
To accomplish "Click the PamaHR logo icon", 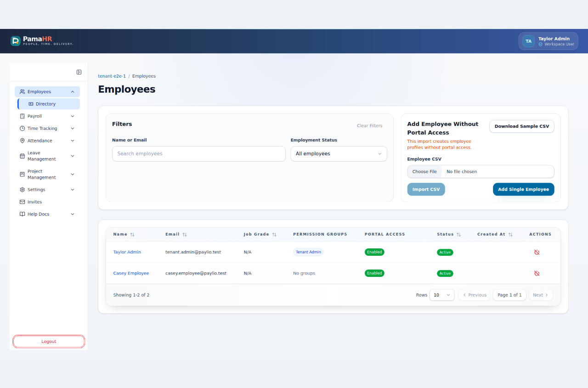I will pyautogui.click(x=16, y=41).
